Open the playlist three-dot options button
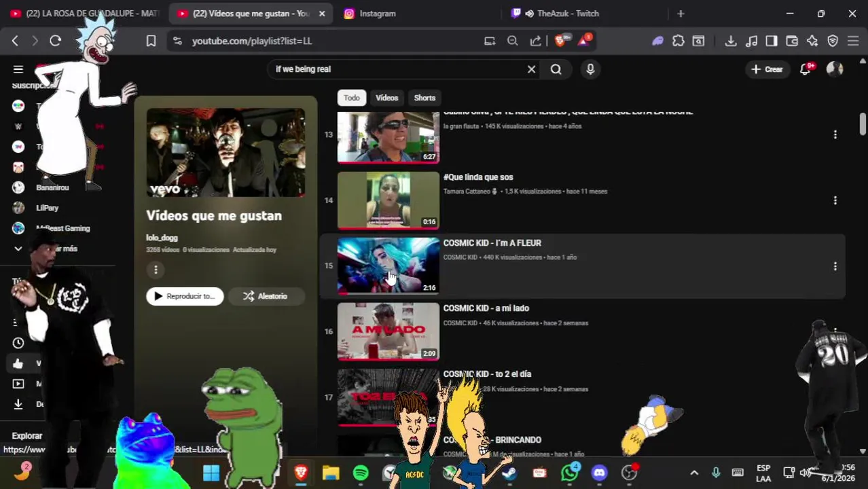 click(x=156, y=270)
